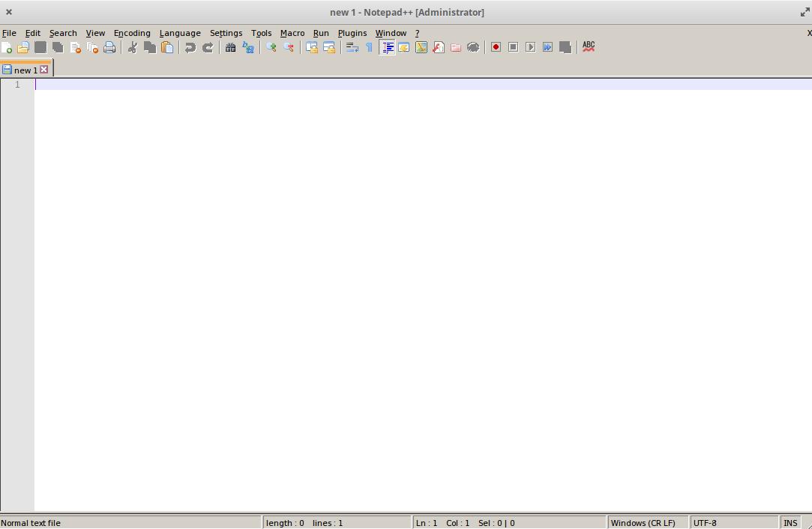Open the Function List icon
Viewport: 812px width, 529px height.
tap(439, 48)
